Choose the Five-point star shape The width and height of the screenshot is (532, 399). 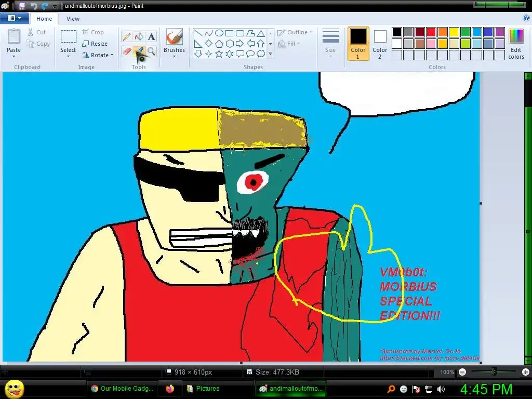click(x=219, y=54)
